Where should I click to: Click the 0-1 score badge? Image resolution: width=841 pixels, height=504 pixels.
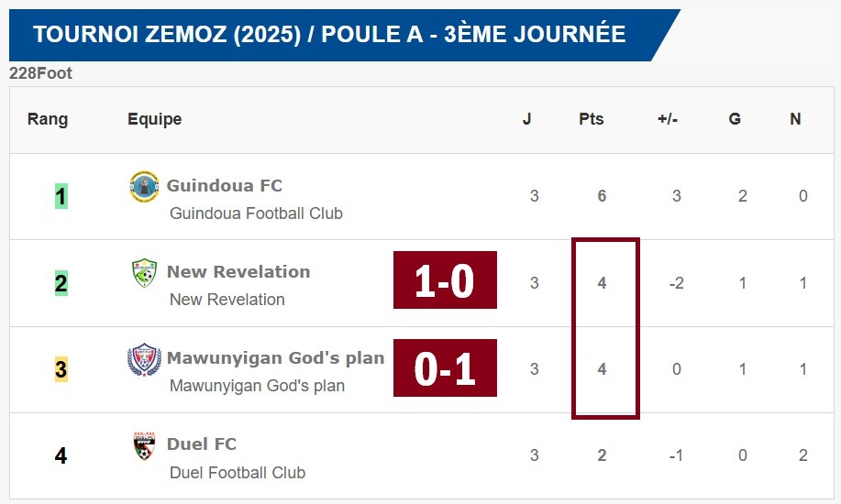tap(445, 368)
